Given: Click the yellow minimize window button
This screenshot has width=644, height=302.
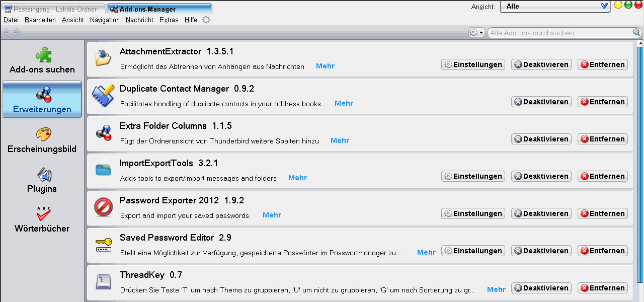Looking at the screenshot, I should 618,5.
